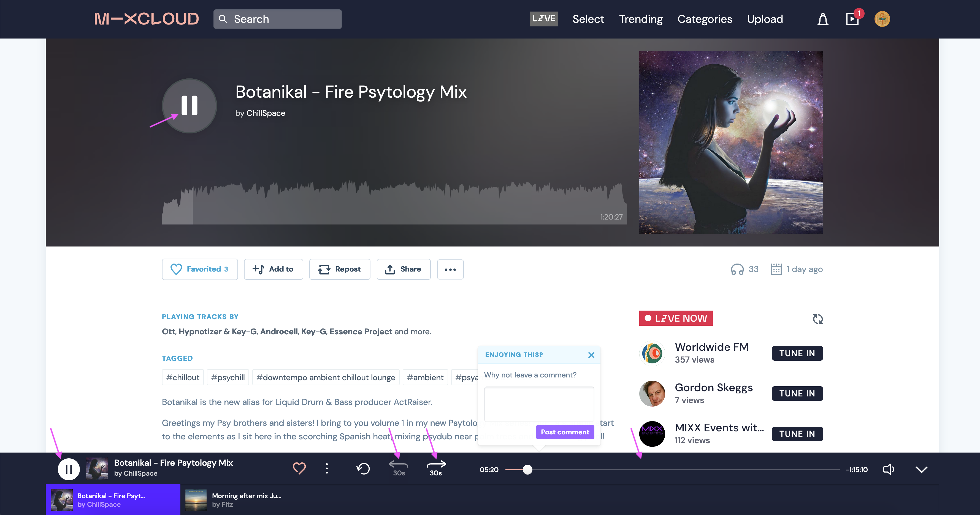Switch to the Categories section
This screenshot has height=515, width=980.
point(705,19)
